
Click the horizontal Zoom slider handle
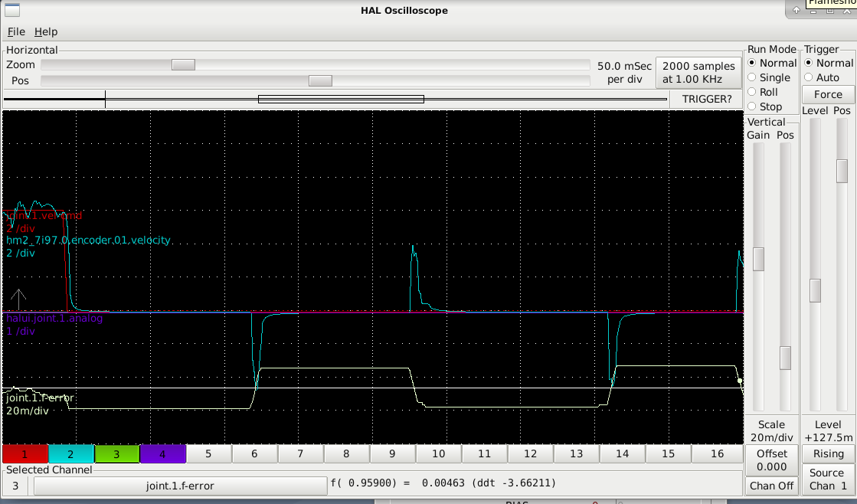(x=183, y=64)
